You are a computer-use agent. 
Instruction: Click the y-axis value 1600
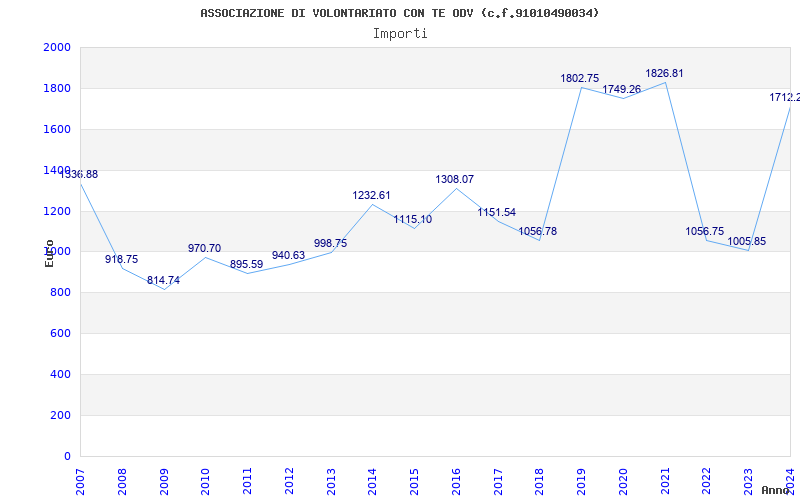(57, 129)
